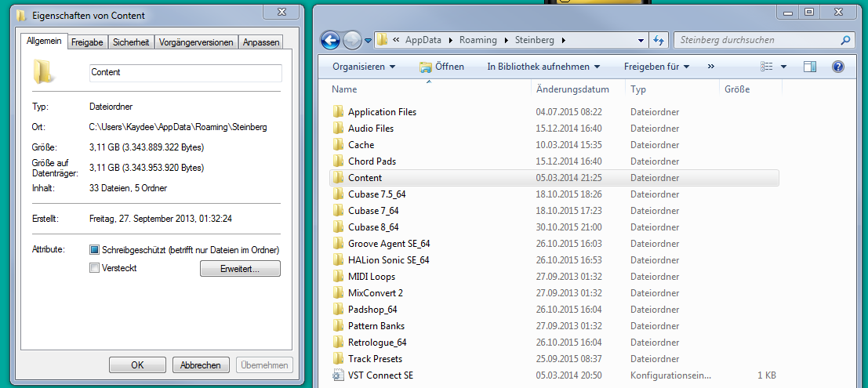This screenshot has height=388, width=868.
Task: Sort by Typ column header
Action: [x=673, y=89]
